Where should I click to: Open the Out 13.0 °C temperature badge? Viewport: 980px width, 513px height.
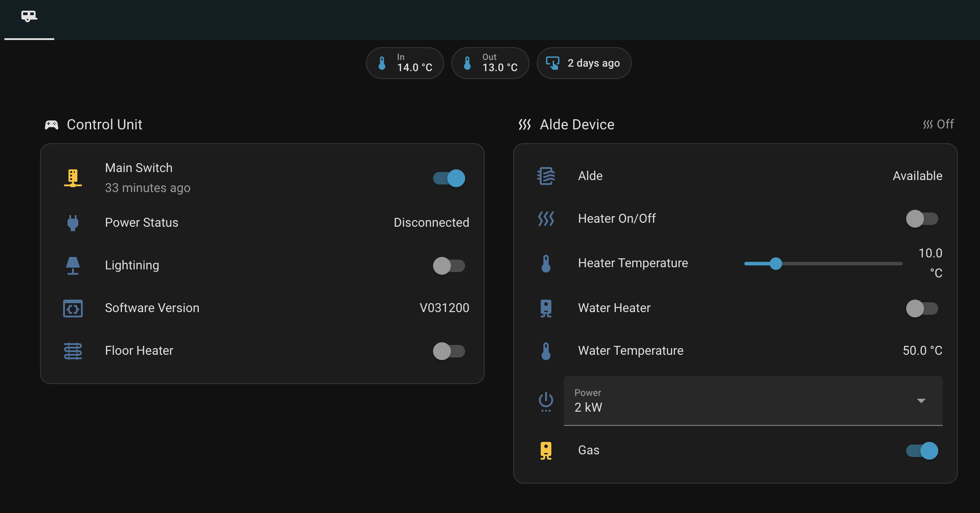point(490,63)
